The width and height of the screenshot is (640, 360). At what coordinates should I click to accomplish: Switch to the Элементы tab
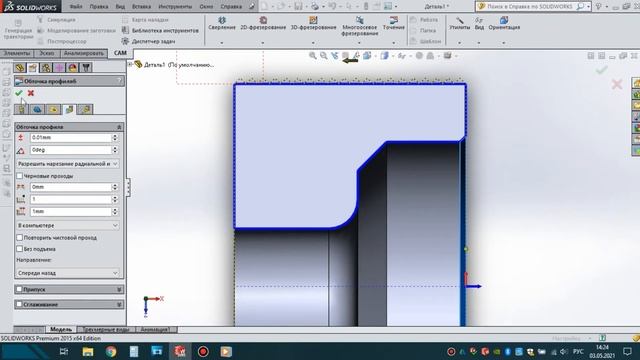(x=17, y=53)
